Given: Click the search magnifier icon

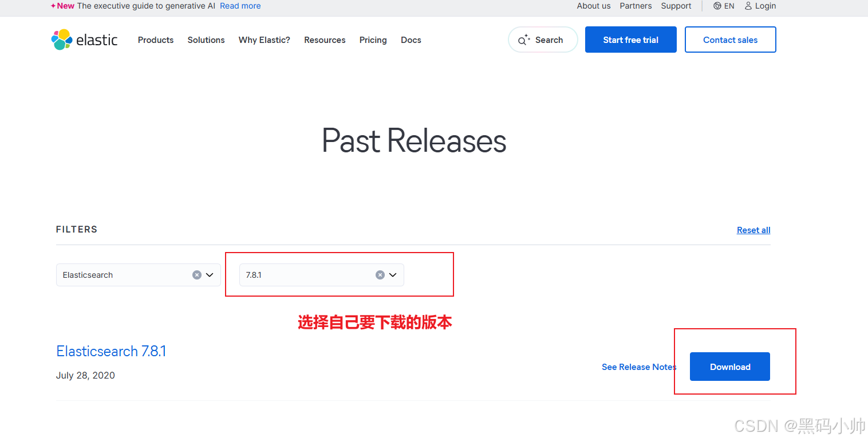Looking at the screenshot, I should click(x=523, y=40).
